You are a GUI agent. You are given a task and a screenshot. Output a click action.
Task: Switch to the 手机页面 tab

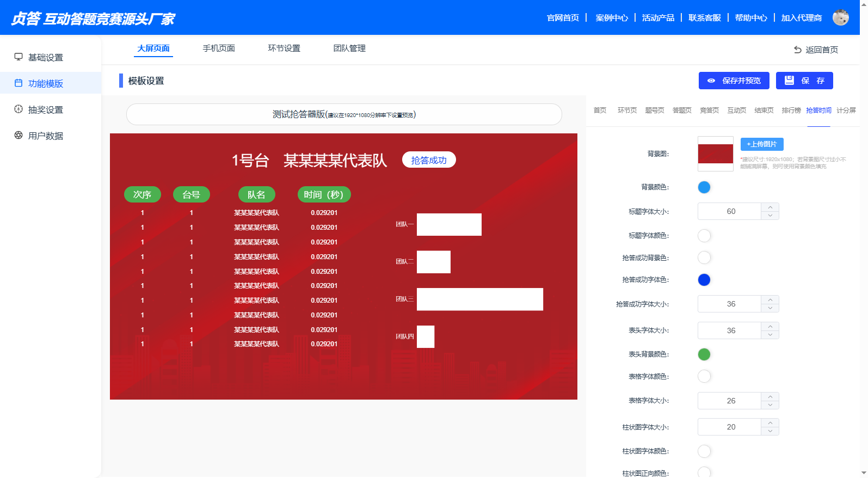point(219,48)
